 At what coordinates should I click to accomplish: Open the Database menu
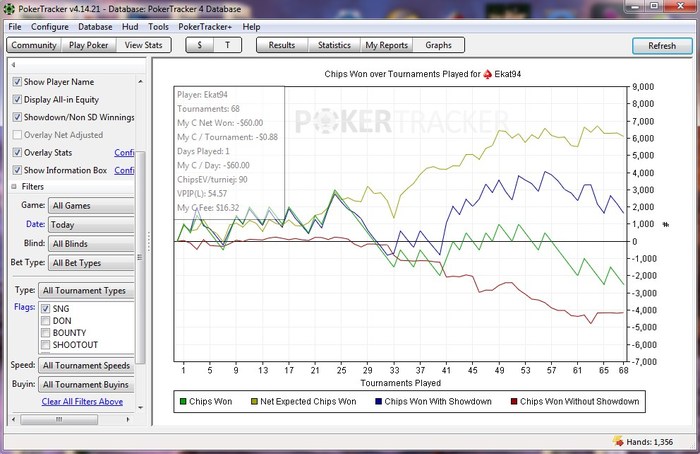[x=95, y=27]
